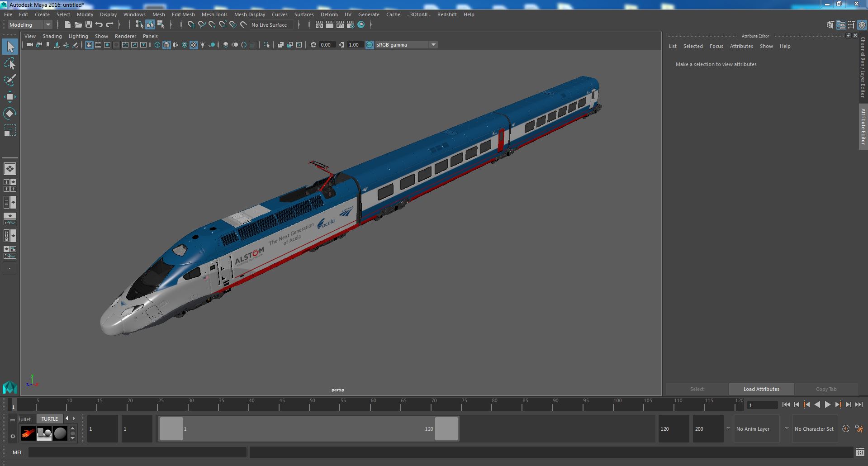Click the Load Attributes button
Image resolution: width=868 pixels, height=466 pixels.
pyautogui.click(x=761, y=389)
